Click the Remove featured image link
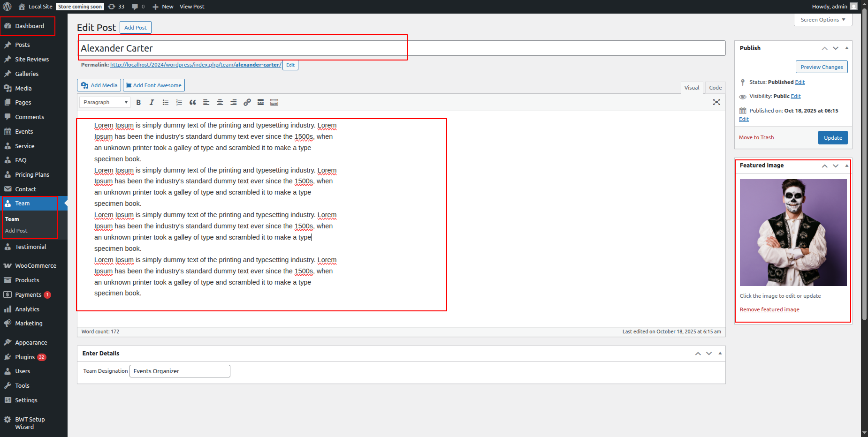The image size is (868, 437). point(769,309)
